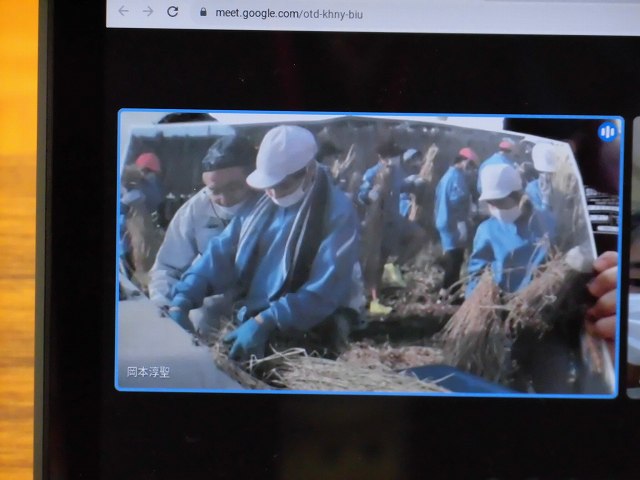Click the browser forward arrow
This screenshot has width=640, height=480.
coord(148,11)
